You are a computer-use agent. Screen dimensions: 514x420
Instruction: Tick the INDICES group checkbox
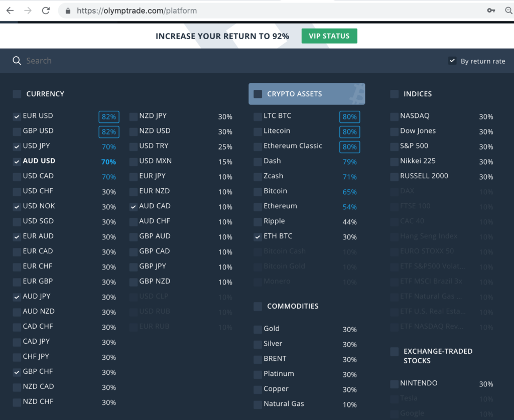click(x=395, y=94)
